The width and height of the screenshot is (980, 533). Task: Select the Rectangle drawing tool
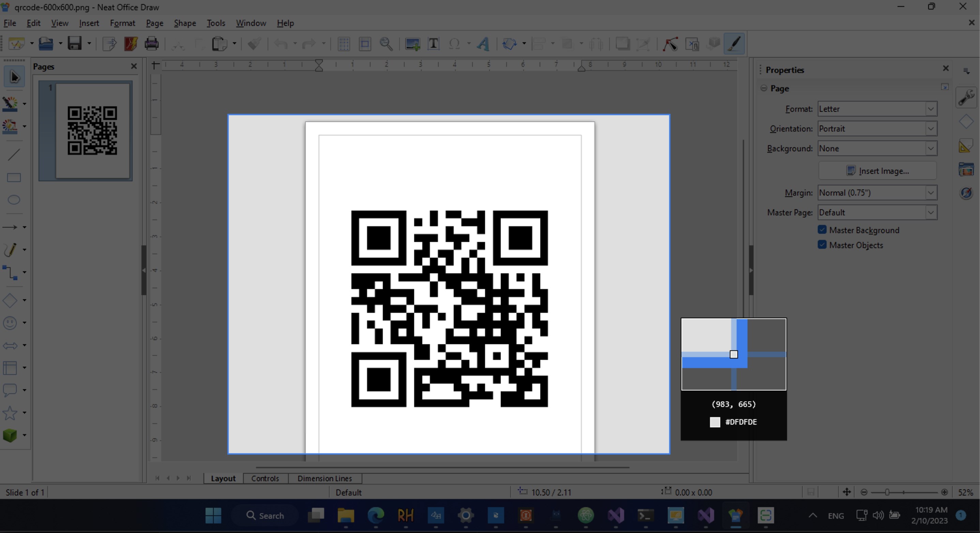[14, 178]
